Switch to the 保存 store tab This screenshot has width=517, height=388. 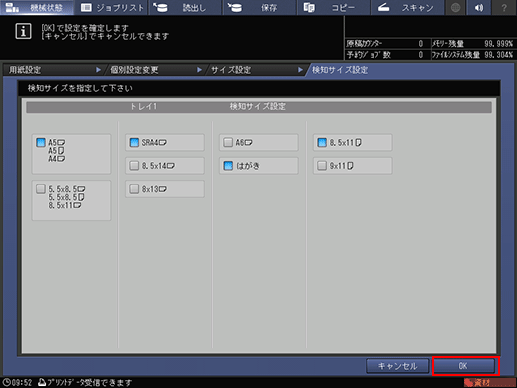[x=260, y=7]
